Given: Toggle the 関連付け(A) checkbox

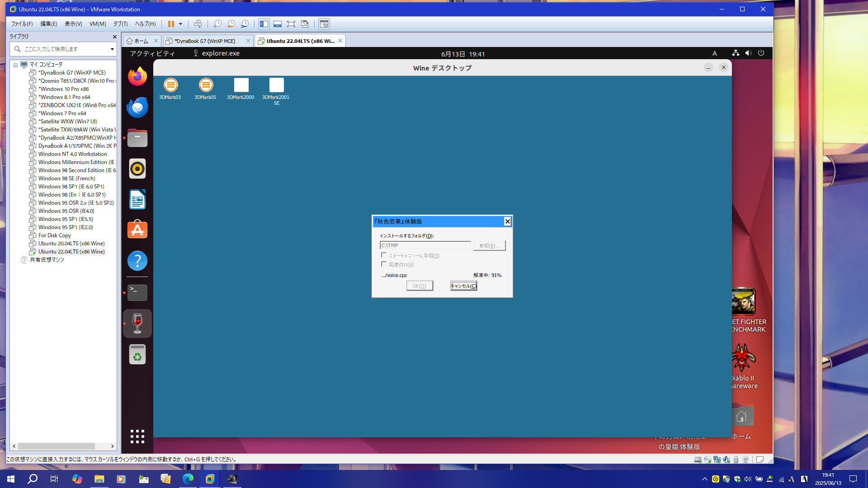Looking at the screenshot, I should [384, 264].
